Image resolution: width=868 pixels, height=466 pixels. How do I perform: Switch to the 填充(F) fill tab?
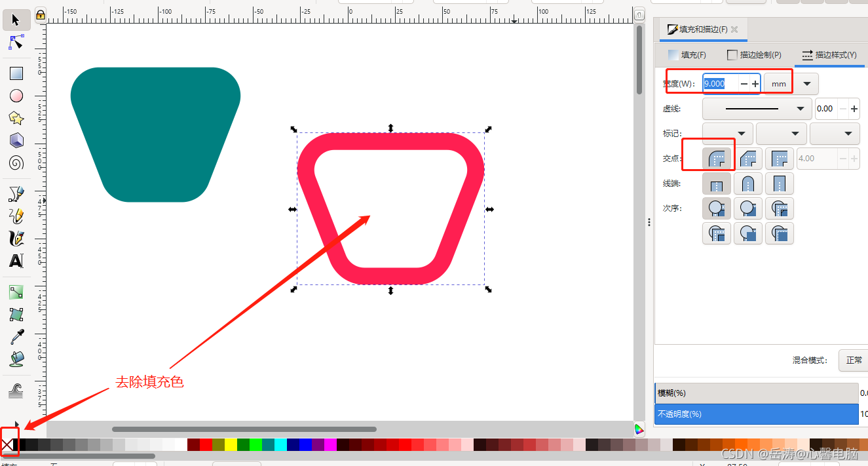(687, 55)
